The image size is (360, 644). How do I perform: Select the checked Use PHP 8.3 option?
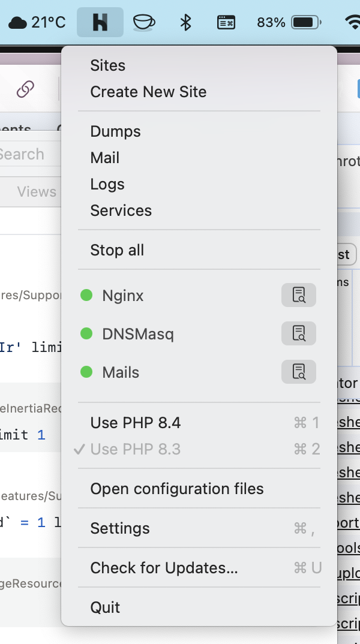[136, 449]
